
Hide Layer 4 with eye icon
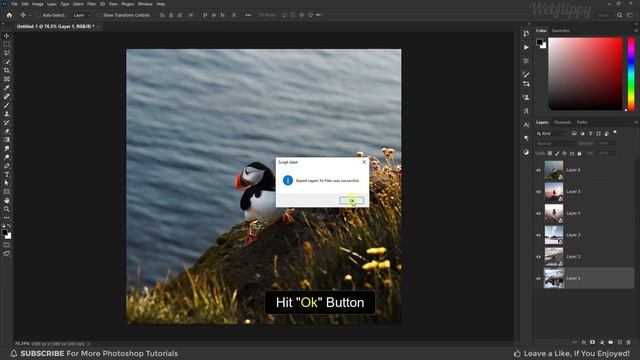[538, 213]
